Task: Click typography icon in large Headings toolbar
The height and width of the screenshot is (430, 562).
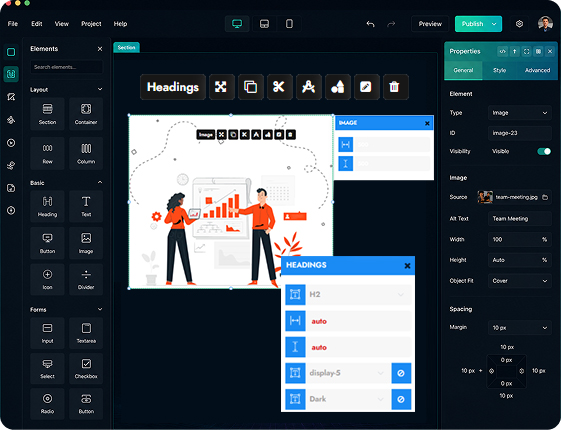Action: point(308,87)
